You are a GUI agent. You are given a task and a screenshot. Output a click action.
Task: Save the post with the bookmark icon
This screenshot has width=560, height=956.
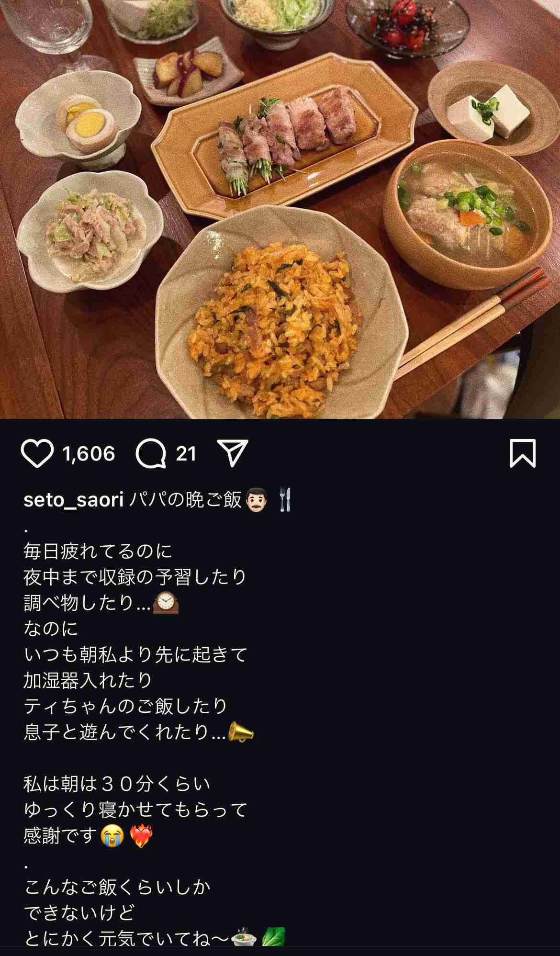[522, 453]
